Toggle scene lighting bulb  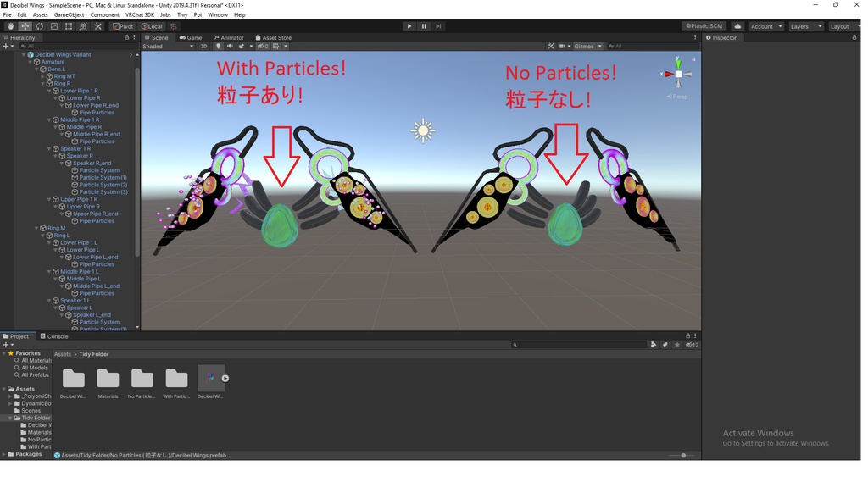[x=218, y=46]
